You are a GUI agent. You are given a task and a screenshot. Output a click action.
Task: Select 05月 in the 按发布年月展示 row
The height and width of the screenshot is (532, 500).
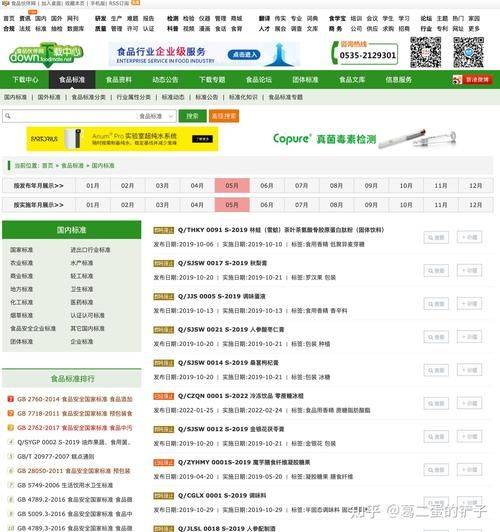(232, 186)
